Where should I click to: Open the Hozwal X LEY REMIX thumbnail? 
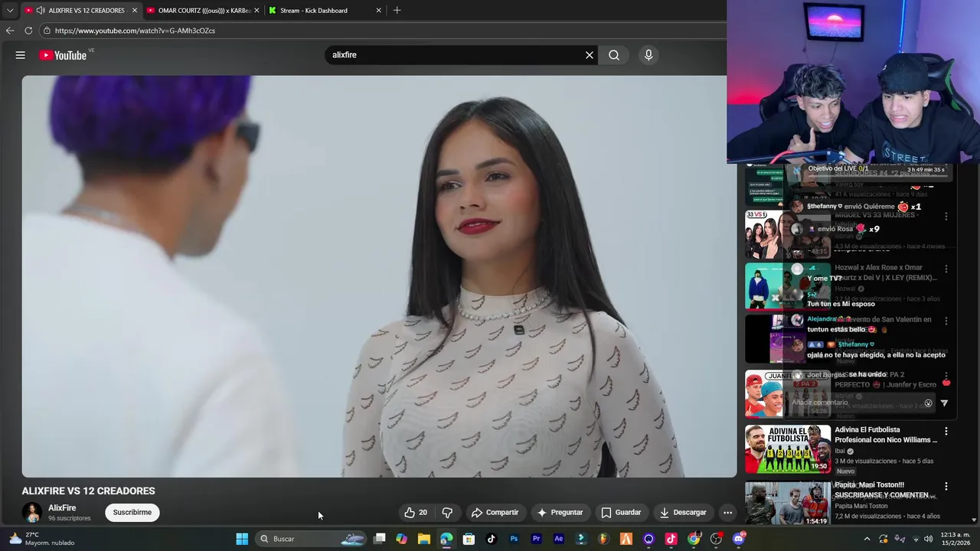788,286
